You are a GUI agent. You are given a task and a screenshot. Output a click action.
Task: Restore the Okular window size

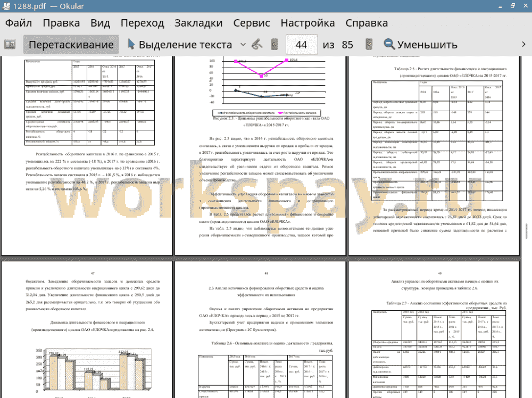pos(513,6)
